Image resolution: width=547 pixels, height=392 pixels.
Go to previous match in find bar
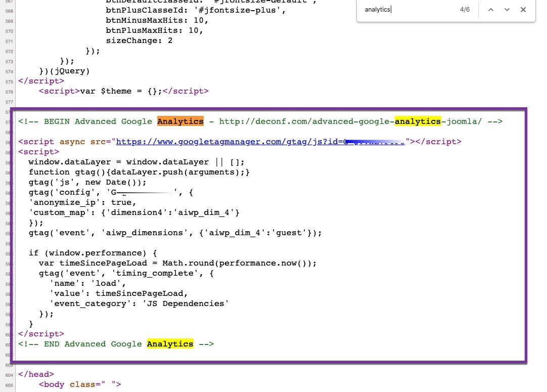[x=490, y=10]
